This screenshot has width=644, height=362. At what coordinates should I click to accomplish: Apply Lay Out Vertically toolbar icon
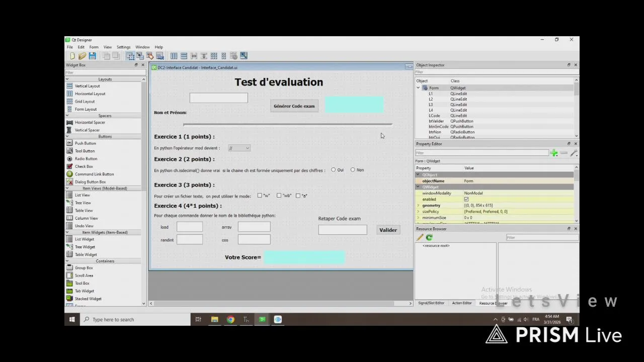[184, 56]
